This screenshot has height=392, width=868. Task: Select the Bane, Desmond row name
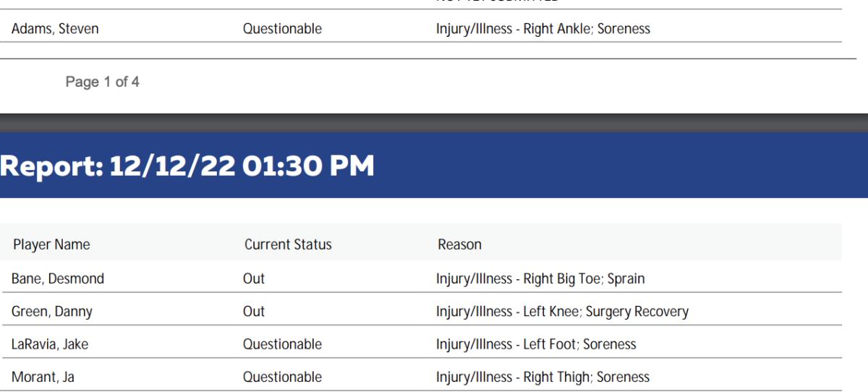tap(58, 278)
